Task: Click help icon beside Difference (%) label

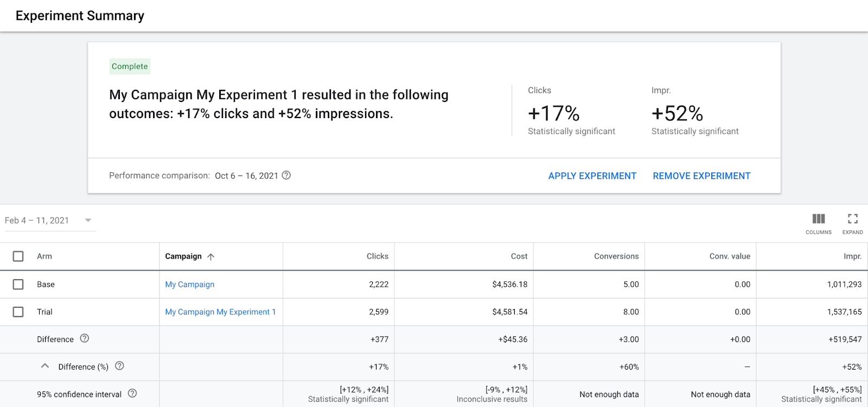Action: (120, 366)
